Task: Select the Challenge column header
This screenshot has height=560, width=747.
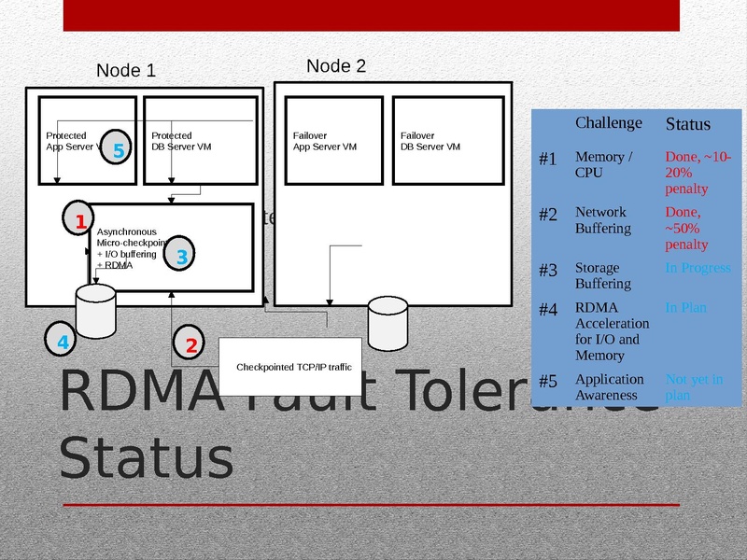Action: pyautogui.click(x=608, y=123)
